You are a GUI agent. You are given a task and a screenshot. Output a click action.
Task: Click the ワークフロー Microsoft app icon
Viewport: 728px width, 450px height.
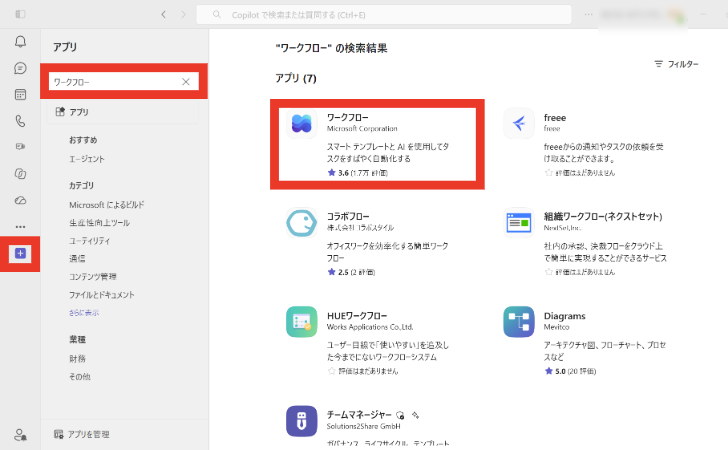pos(301,124)
